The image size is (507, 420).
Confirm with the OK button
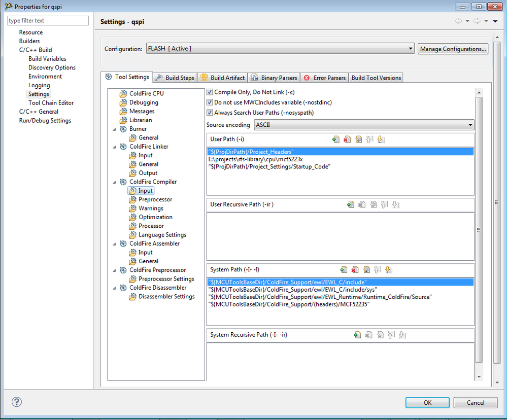pyautogui.click(x=427, y=403)
